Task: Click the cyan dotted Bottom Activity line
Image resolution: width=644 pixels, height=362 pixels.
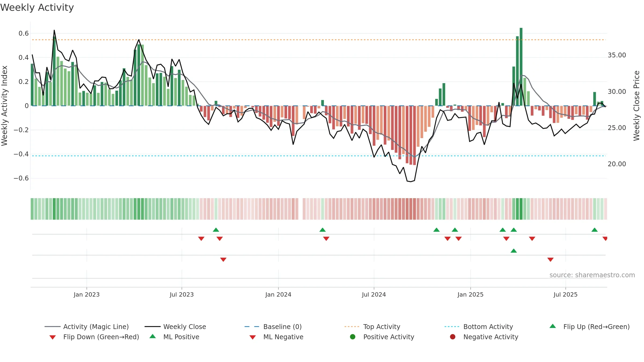Action: point(319,156)
